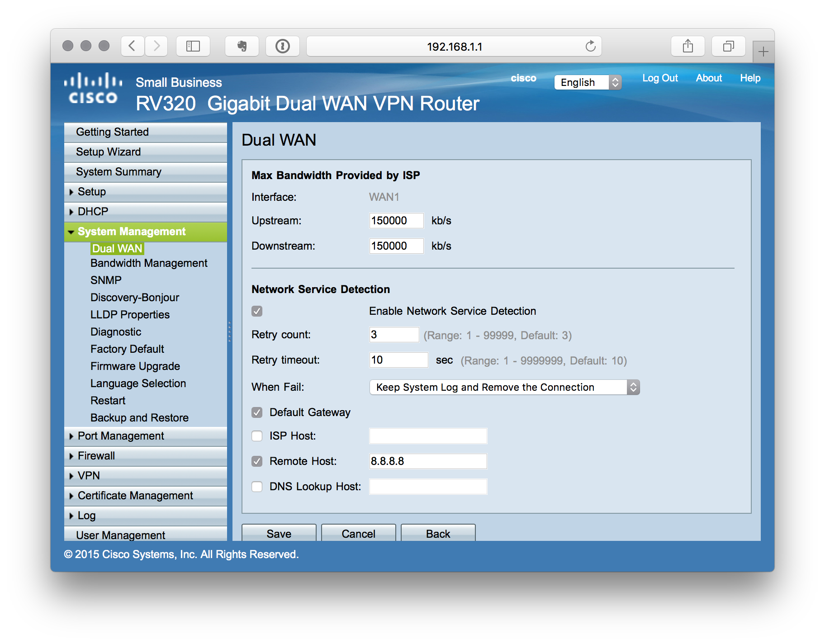The width and height of the screenshot is (825, 644).
Task: Collapse the System Management section
Action: (x=146, y=232)
